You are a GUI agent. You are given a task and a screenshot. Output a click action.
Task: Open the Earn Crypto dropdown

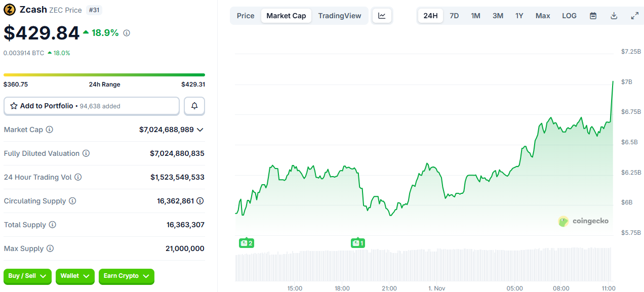pyautogui.click(x=126, y=276)
